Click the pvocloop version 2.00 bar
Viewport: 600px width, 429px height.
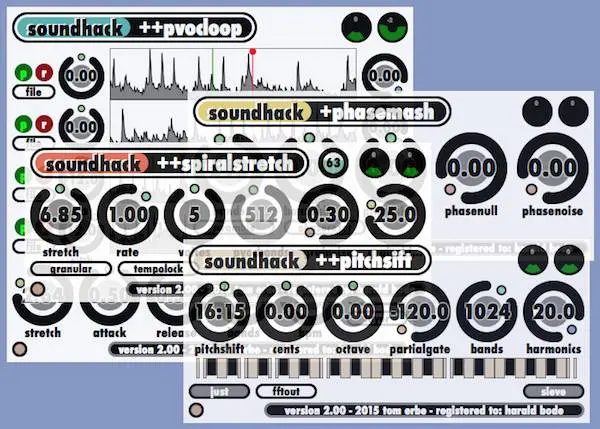click(x=147, y=350)
